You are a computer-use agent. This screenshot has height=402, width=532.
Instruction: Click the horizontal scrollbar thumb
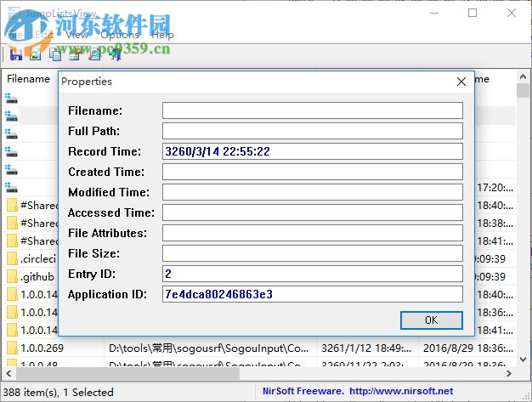pos(127,373)
